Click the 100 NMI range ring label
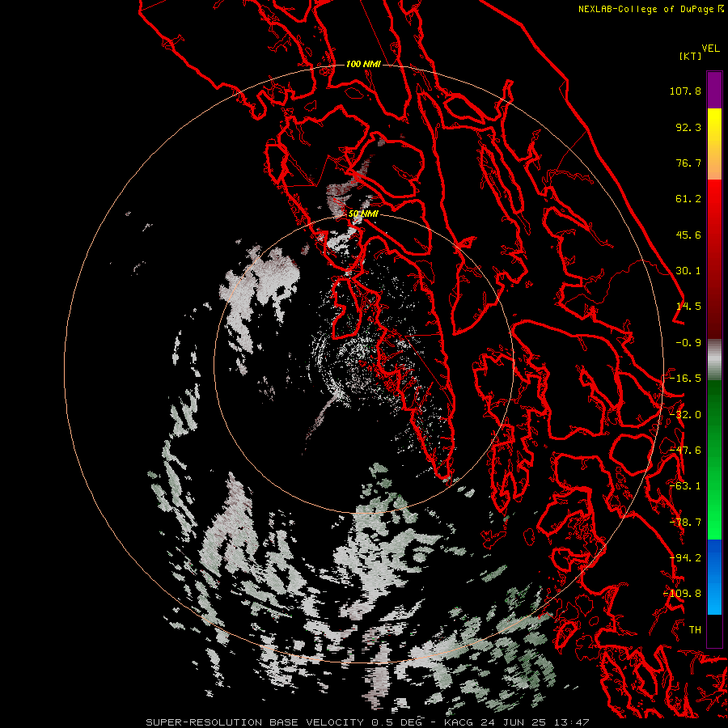This screenshot has height=728, width=728. [x=363, y=64]
